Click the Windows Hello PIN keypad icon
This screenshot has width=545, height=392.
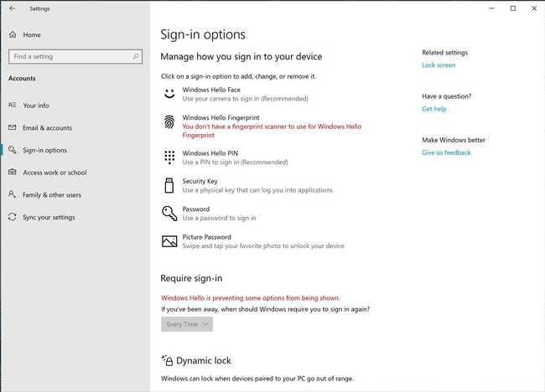click(169, 157)
